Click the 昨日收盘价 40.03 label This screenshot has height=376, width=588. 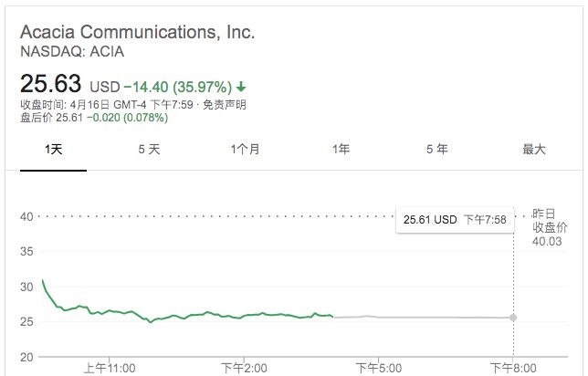pos(550,227)
